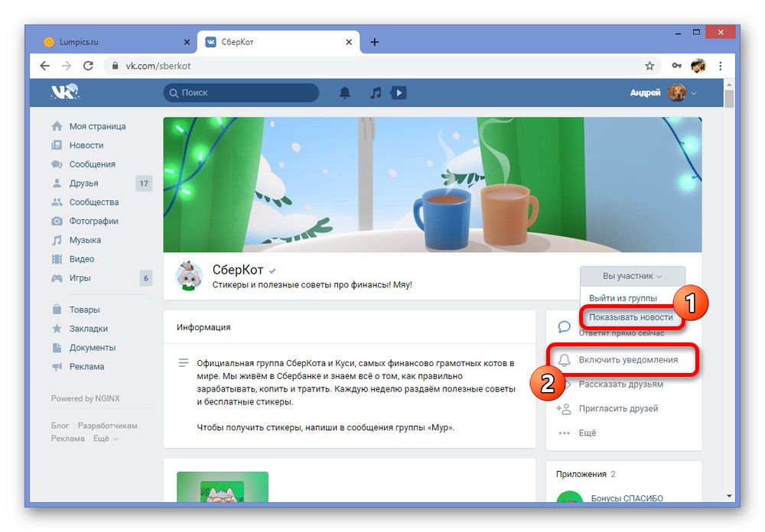Close the Lumpics.ru tab
The height and width of the screenshot is (532, 765).
pos(187,42)
